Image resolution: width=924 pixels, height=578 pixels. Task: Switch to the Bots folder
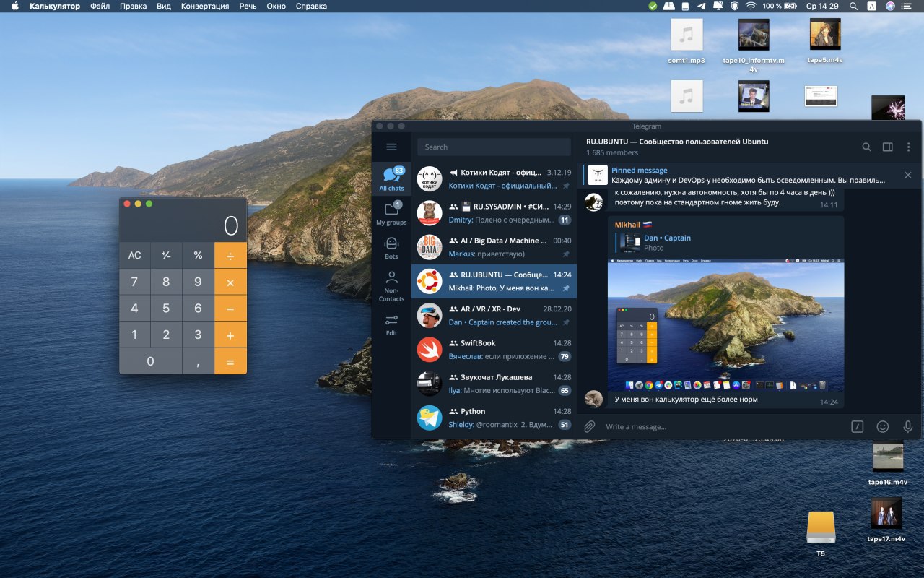(391, 247)
